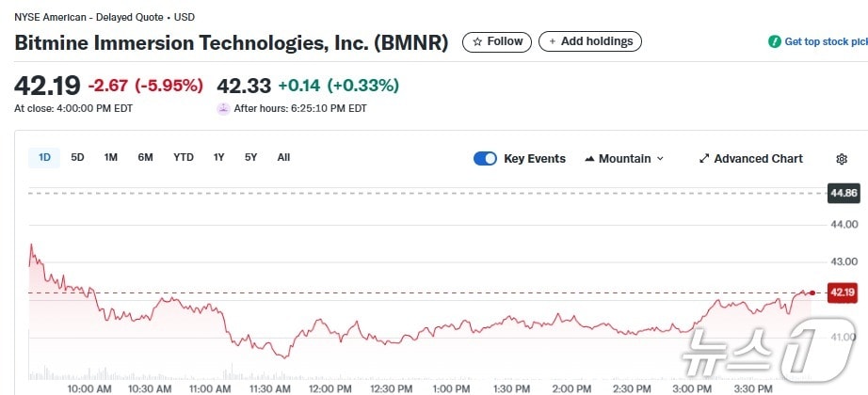Viewport: 868px width, 395px height.
Task: Click the star icon in Follow button
Action: [x=477, y=42]
